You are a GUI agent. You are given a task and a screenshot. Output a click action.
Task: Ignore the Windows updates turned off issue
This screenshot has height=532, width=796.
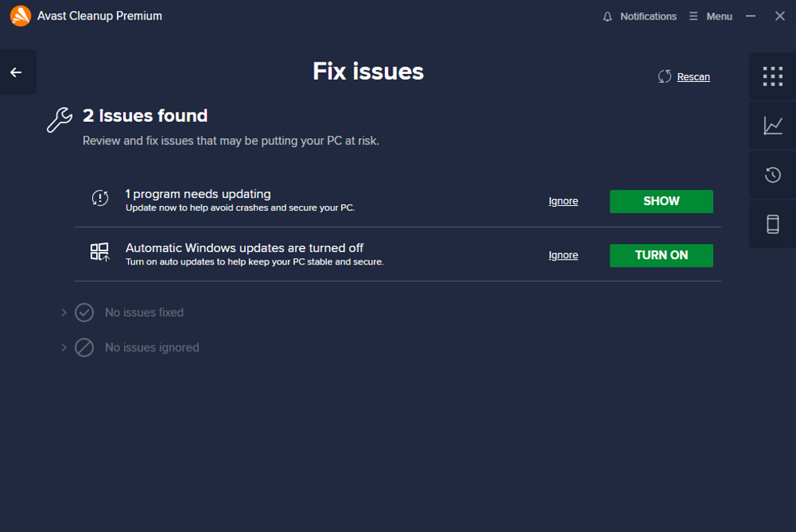[x=563, y=255]
